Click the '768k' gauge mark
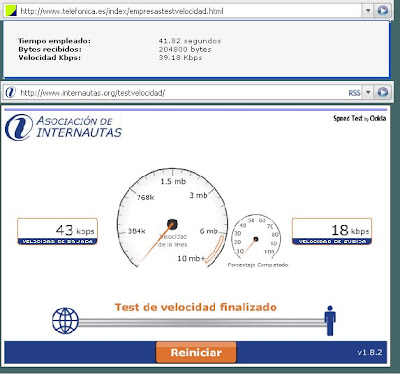 [x=145, y=197]
